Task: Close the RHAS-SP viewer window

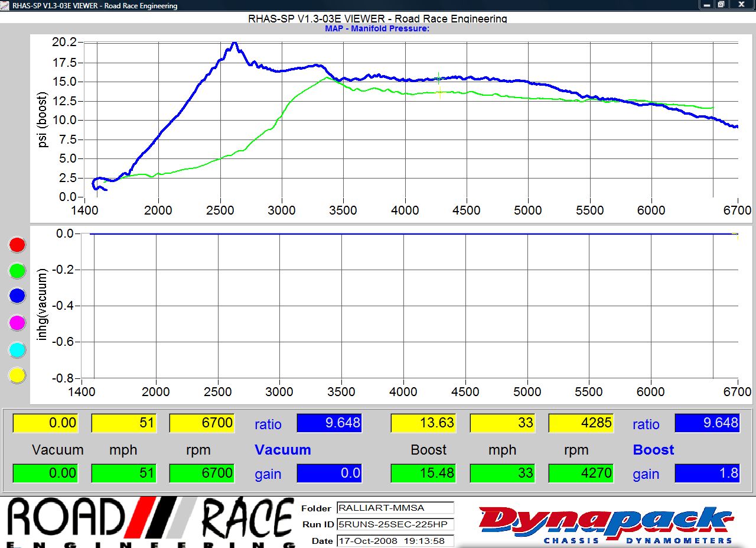Action: pyautogui.click(x=741, y=5)
